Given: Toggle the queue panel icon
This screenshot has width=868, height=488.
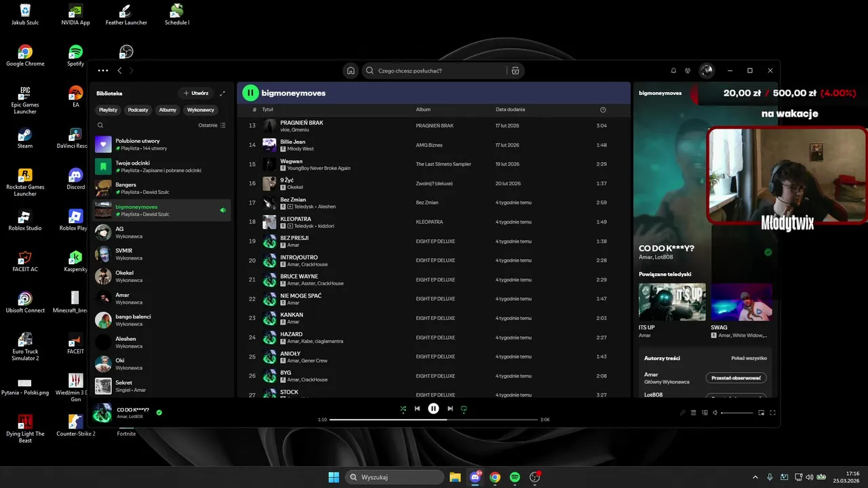Looking at the screenshot, I should [x=694, y=413].
